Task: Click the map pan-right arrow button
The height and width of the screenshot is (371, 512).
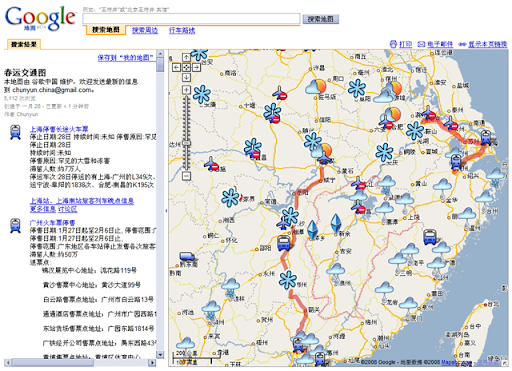Action: pos(196,68)
